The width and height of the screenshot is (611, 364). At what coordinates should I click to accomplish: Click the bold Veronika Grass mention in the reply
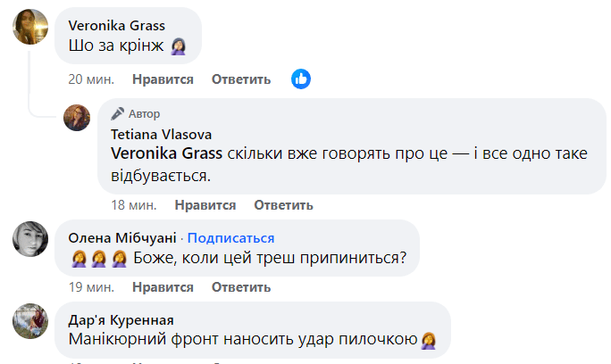pyautogui.click(x=165, y=154)
